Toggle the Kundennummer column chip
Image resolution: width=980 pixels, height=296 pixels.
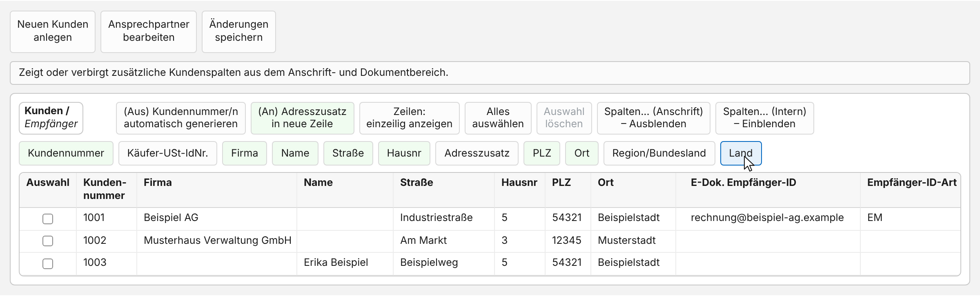pyautogui.click(x=66, y=153)
